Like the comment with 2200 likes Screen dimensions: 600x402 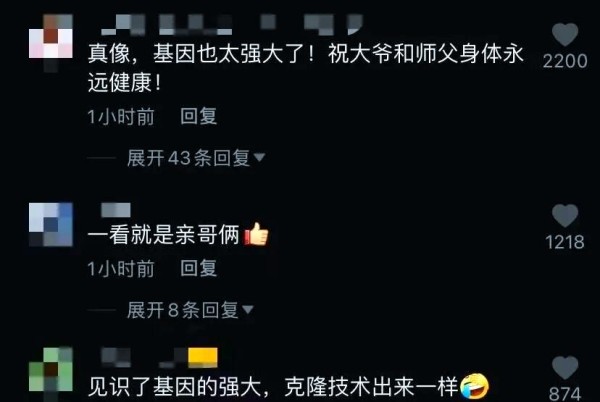[x=565, y=34]
